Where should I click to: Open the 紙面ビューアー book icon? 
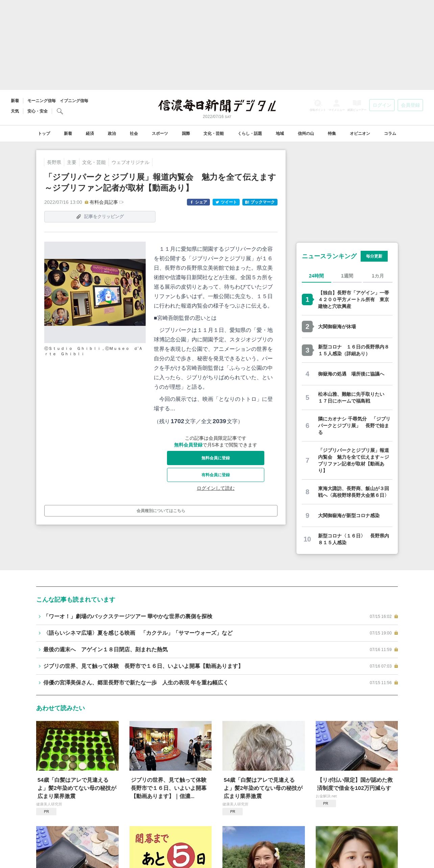point(357,105)
